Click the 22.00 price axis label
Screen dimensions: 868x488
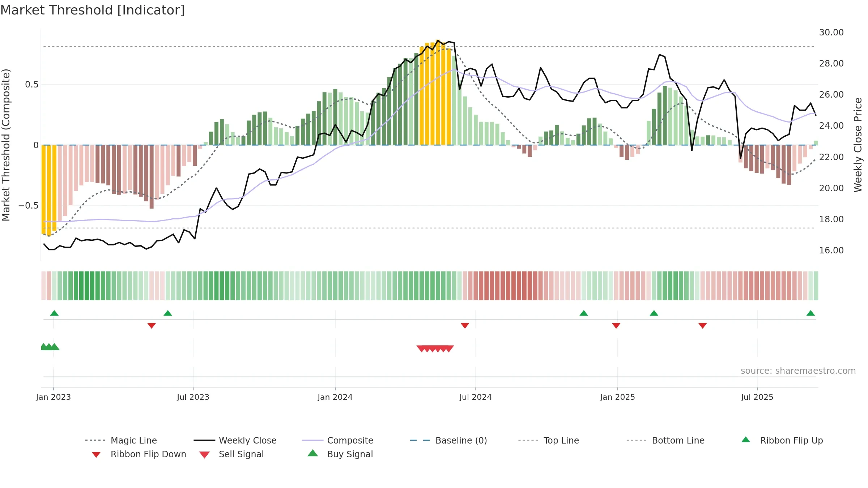(831, 157)
